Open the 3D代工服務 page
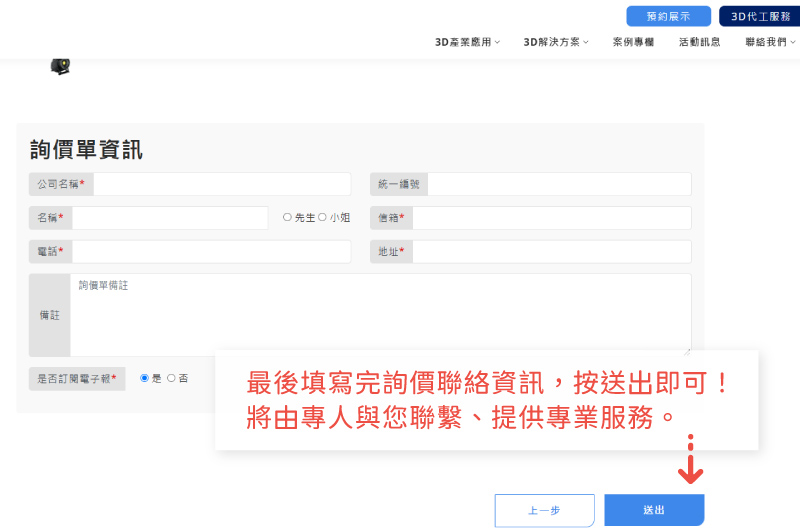The image size is (800, 530). click(759, 16)
